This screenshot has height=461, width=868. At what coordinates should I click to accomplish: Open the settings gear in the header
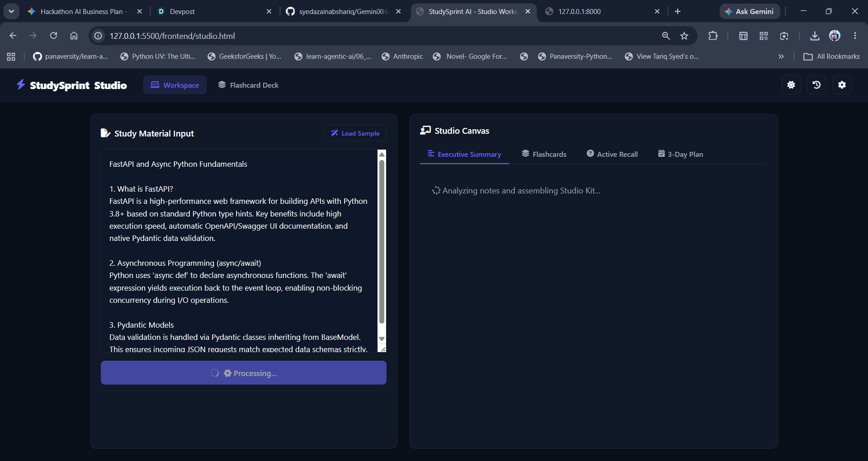tap(842, 85)
